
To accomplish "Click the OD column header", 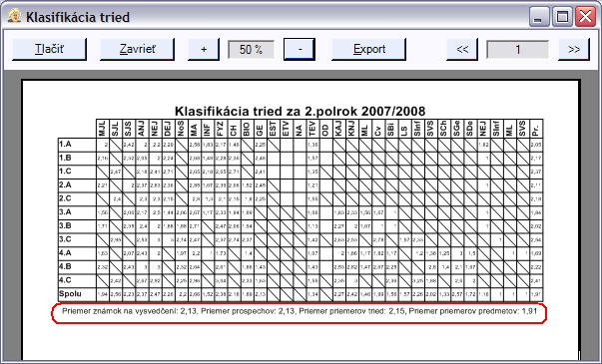I will pos(325,129).
